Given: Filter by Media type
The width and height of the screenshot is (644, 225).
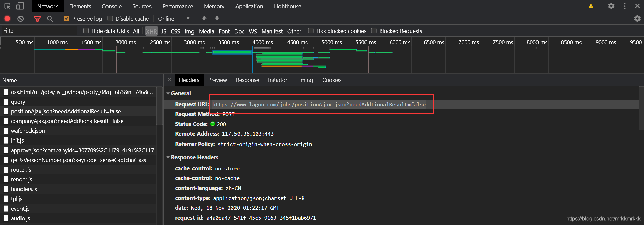Looking at the screenshot, I should pos(206,31).
